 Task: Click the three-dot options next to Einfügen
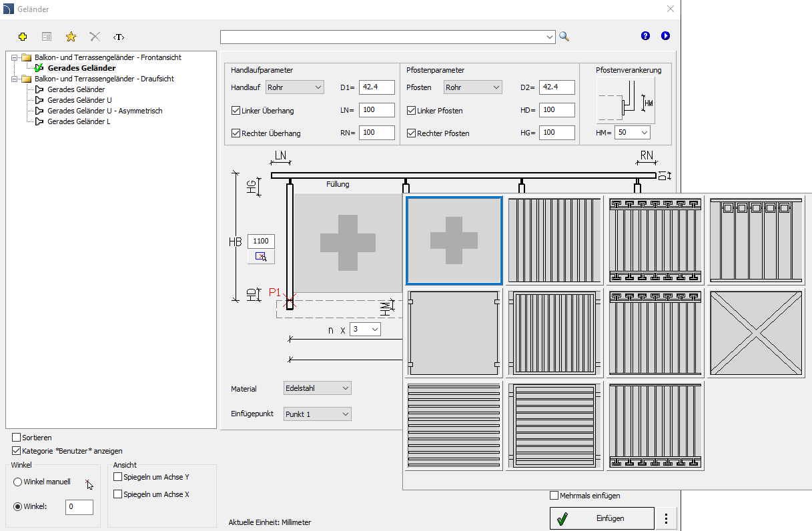click(666, 518)
